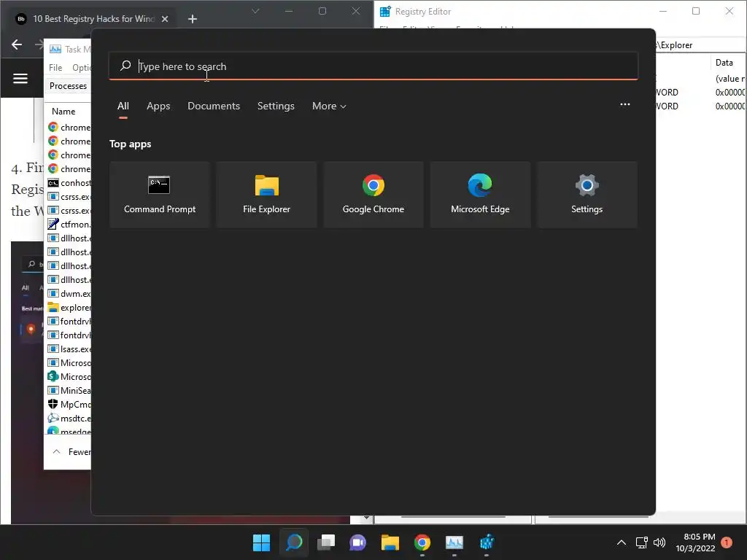This screenshot has height=560, width=747.
Task: Switch to the Apps search tab
Action: pos(158,106)
